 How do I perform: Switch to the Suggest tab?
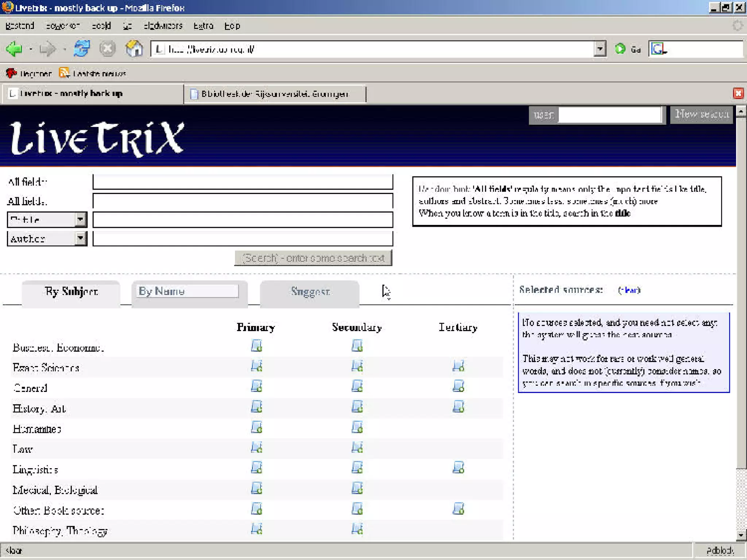[x=310, y=292]
